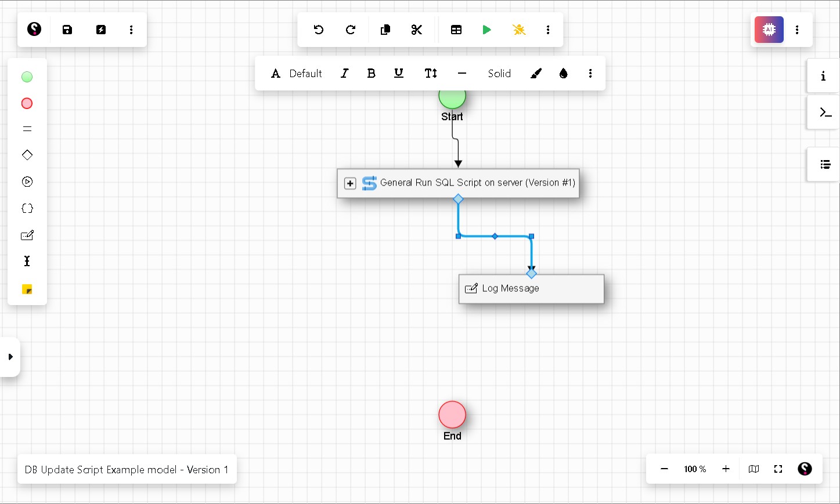This screenshot has height=504, width=840.
Task: Click DB Update Script Example model title
Action: click(127, 469)
